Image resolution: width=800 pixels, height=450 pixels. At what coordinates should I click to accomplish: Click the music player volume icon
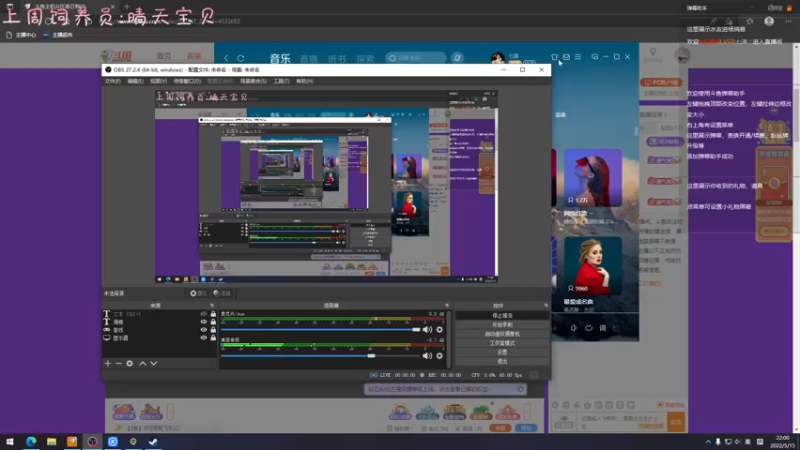[573, 328]
